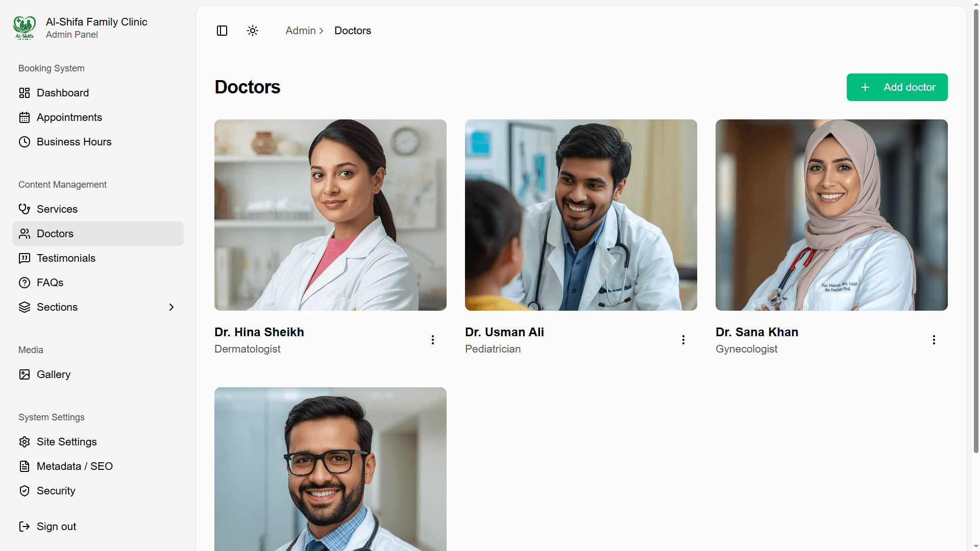Click the Business Hours clock icon
Viewport: 980px width, 551px height.
pos(24,142)
